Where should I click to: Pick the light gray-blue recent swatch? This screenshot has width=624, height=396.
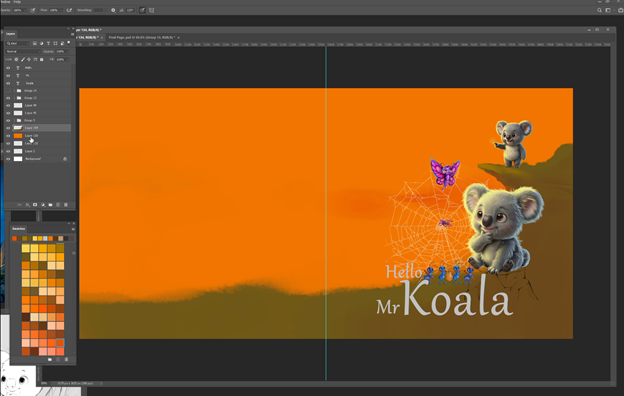[45, 238]
